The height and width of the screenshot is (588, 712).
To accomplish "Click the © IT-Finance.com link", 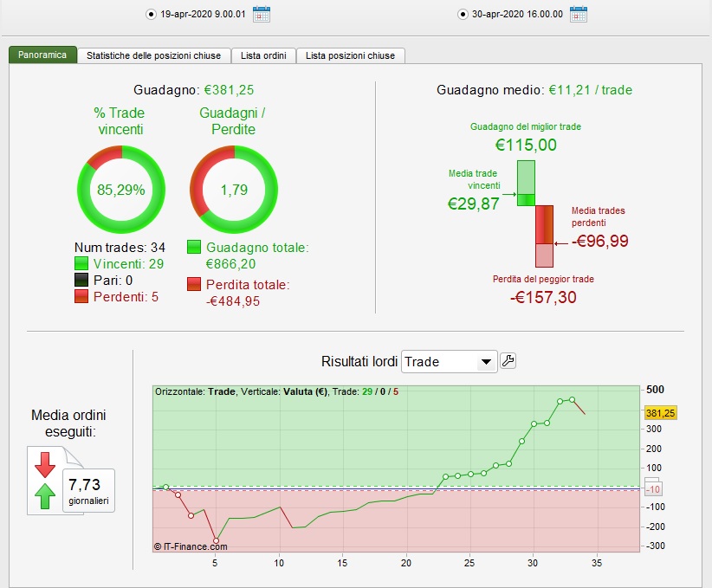I will click(x=191, y=546).
